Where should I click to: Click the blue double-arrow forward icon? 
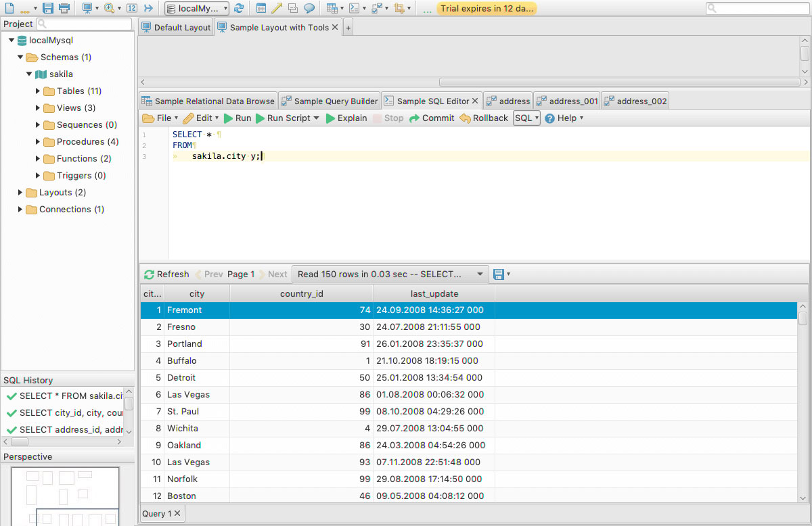pos(149,8)
